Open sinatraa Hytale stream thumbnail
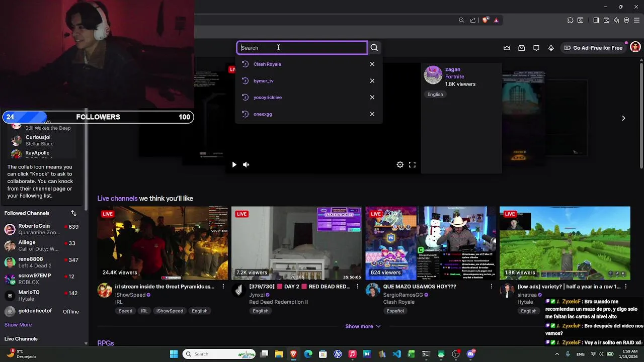The width and height of the screenshot is (644, 362). click(x=565, y=243)
